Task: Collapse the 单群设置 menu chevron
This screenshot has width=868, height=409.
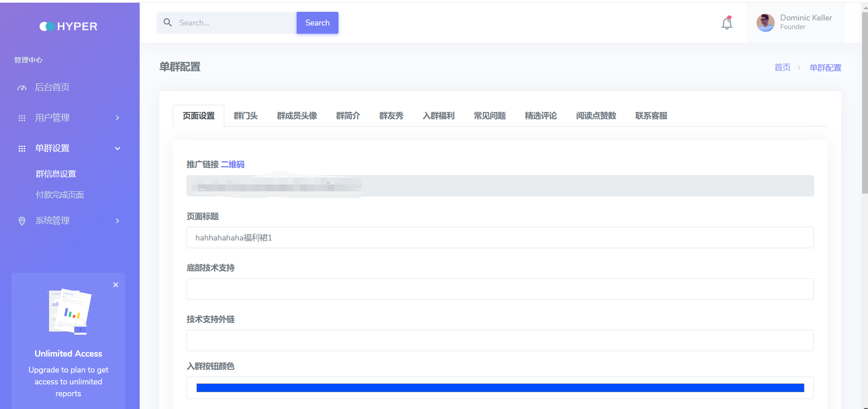Action: [x=117, y=148]
